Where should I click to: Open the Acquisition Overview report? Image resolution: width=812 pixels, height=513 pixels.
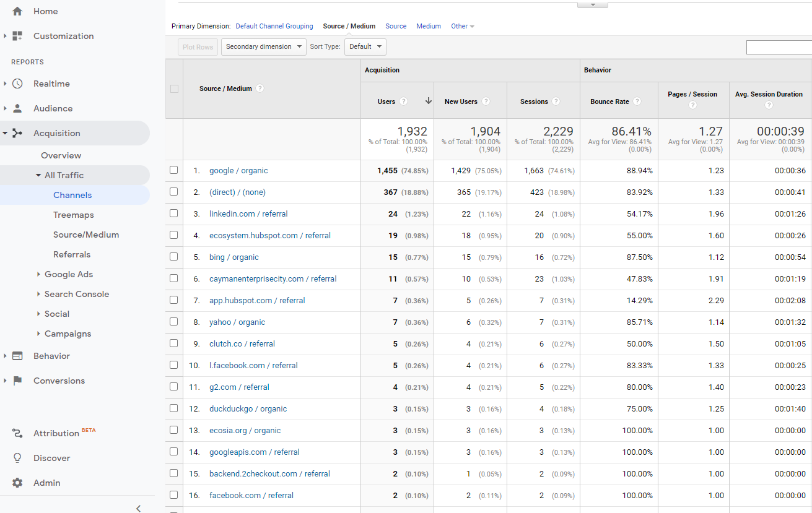(61, 155)
